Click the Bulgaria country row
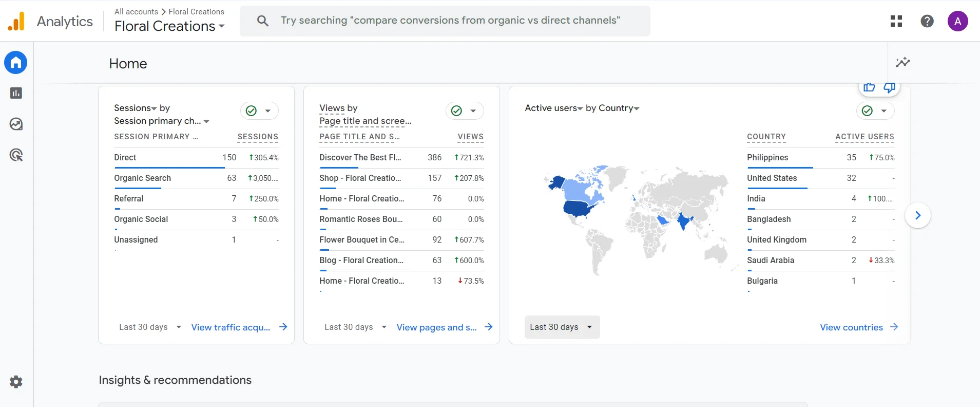Viewport: 980px width, 407px height. coord(820,281)
